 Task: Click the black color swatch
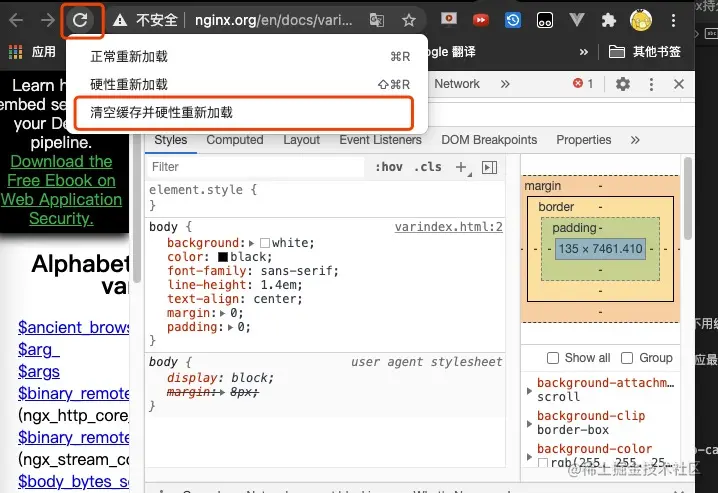[223, 257]
